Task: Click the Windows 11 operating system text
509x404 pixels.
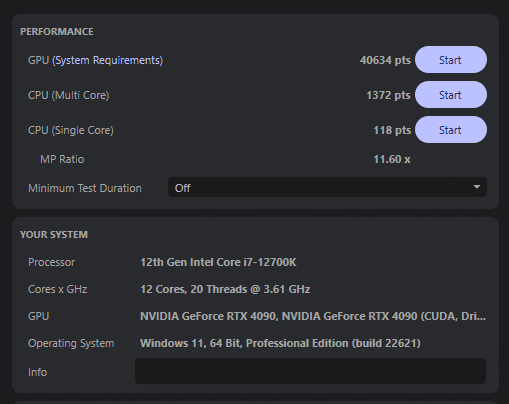Action: (280, 343)
